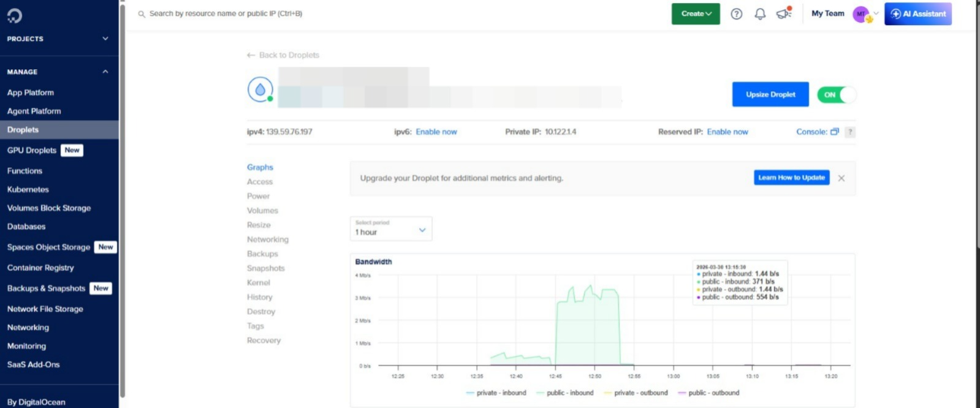Image resolution: width=980 pixels, height=408 pixels.
Task: Open the 1 hour period dropdown
Action: [x=390, y=229]
